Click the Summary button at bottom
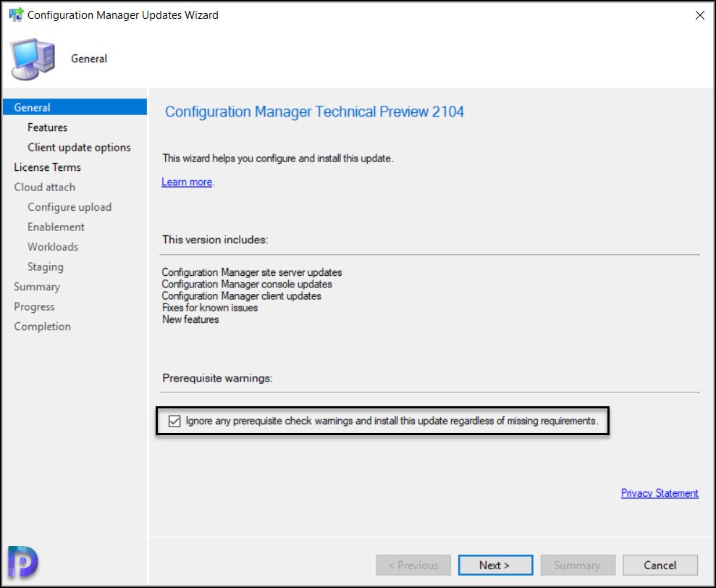This screenshot has height=588, width=716. click(x=578, y=565)
